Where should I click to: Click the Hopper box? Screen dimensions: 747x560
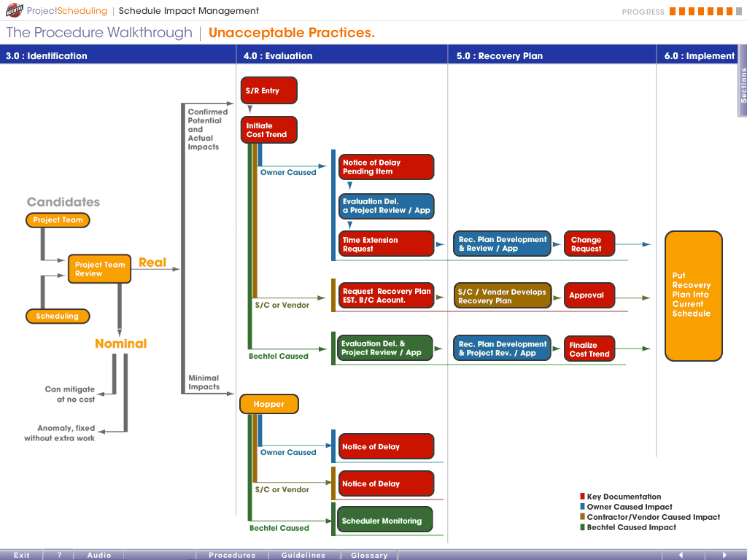coord(268,404)
